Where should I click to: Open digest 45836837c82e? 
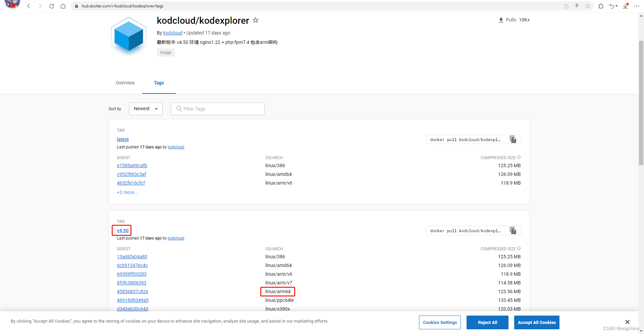pos(132,291)
